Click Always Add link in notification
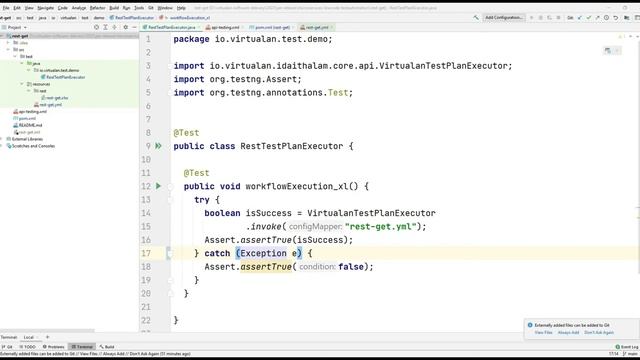 coord(568,333)
